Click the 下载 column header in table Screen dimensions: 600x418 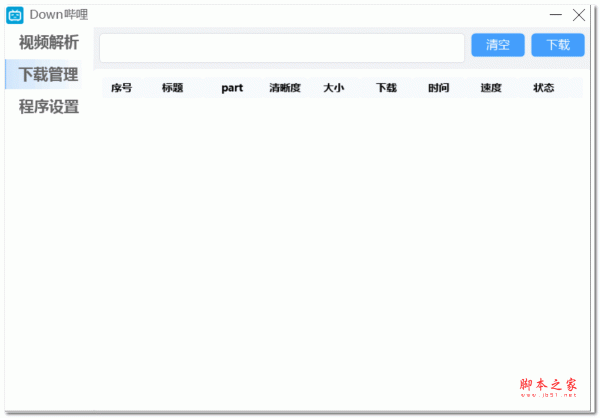coord(386,88)
